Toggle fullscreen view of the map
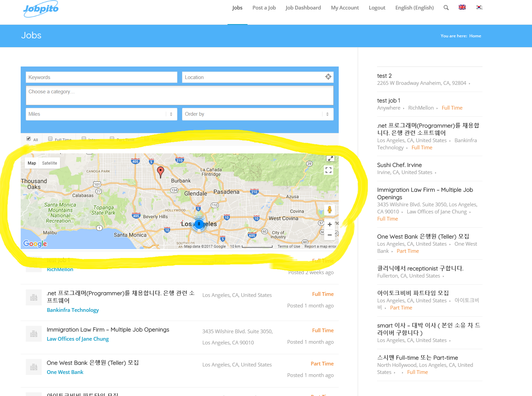Viewport: 532px width, 396px height. [329, 170]
